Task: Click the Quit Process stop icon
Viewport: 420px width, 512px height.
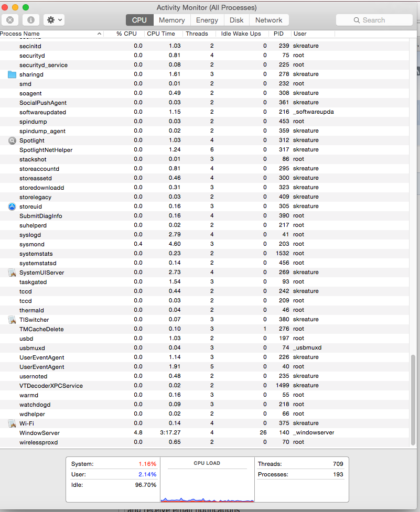Action: coord(10,20)
